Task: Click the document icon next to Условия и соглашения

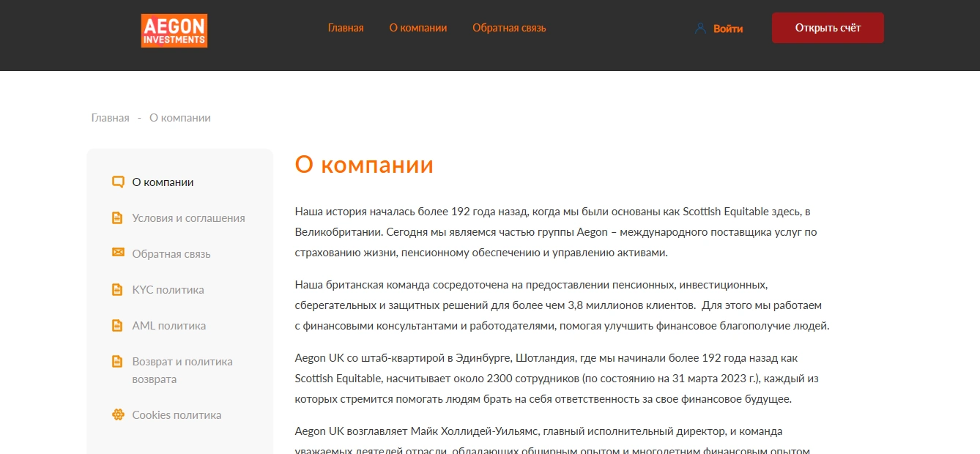Action: point(117,218)
